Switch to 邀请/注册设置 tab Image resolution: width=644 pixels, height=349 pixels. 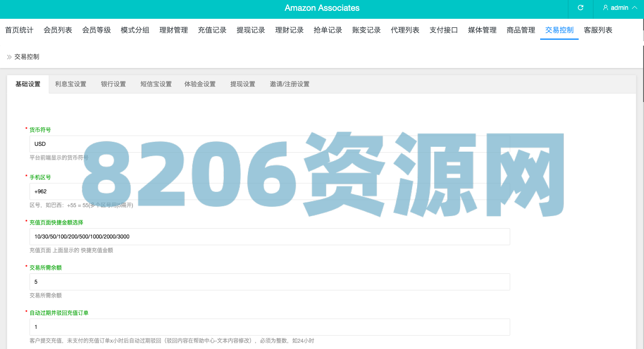click(290, 84)
